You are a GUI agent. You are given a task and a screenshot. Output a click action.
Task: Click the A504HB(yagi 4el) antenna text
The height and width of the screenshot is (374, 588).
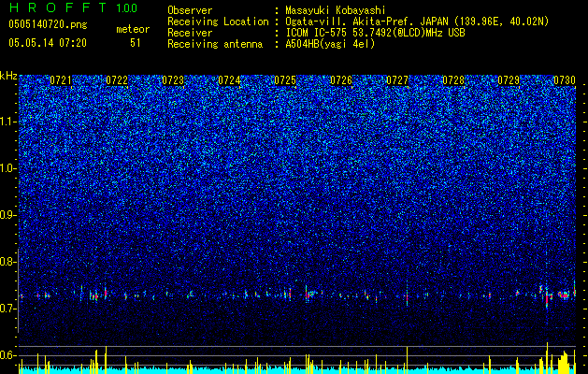(330, 44)
